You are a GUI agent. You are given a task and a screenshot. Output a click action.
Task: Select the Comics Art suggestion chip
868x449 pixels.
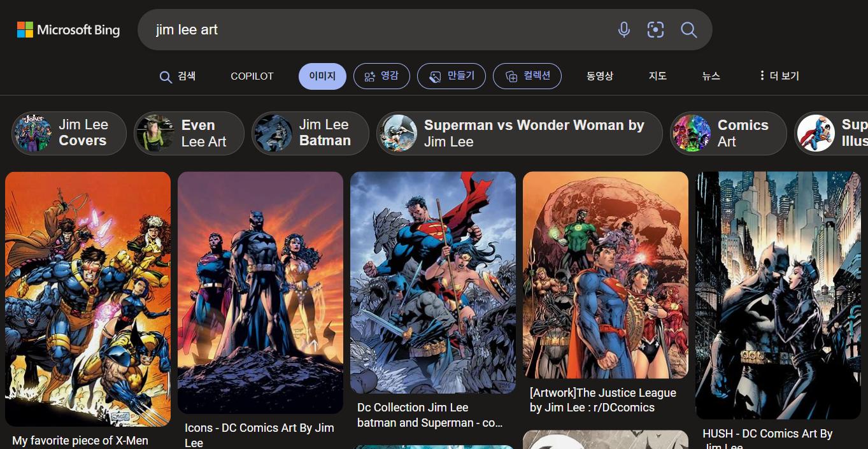(728, 133)
